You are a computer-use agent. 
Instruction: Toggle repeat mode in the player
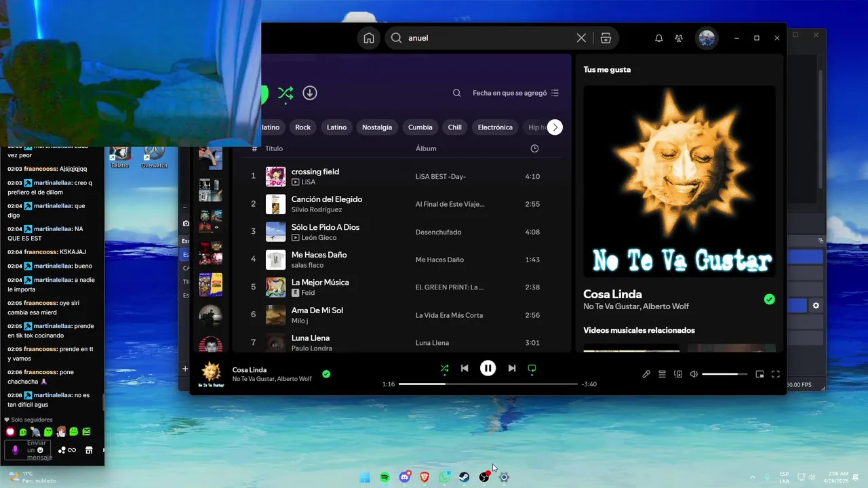coord(532,369)
